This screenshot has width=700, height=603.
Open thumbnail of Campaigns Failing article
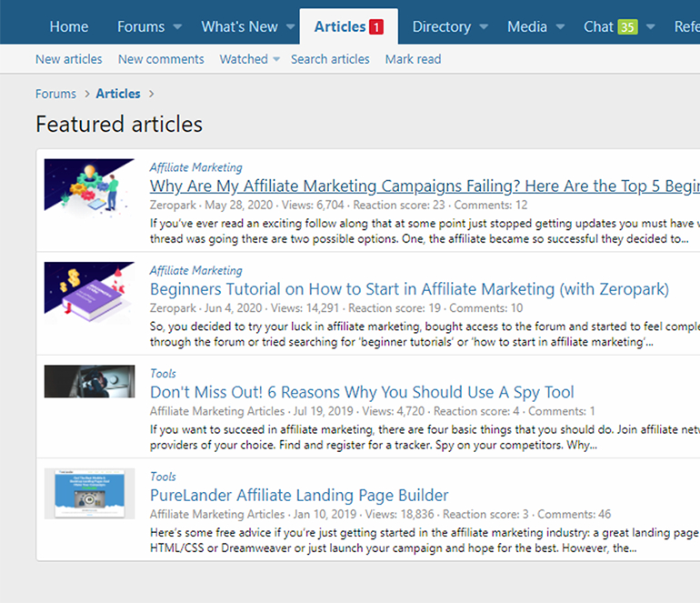tap(89, 188)
